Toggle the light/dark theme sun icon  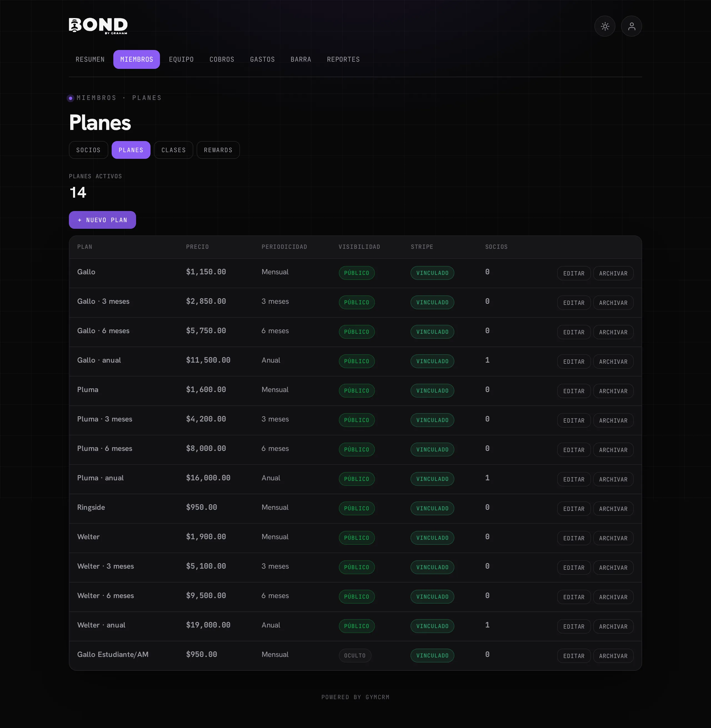[x=605, y=26]
